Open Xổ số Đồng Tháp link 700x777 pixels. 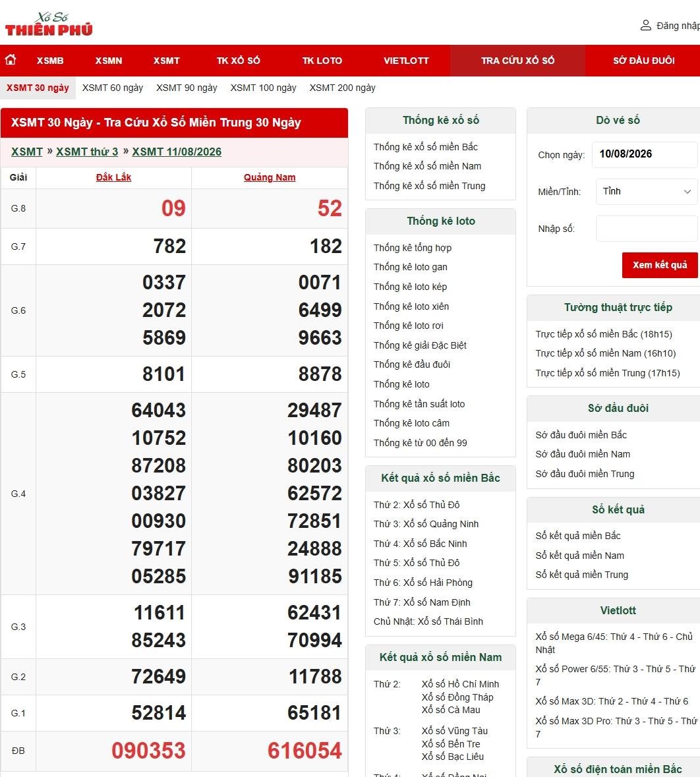click(x=457, y=697)
